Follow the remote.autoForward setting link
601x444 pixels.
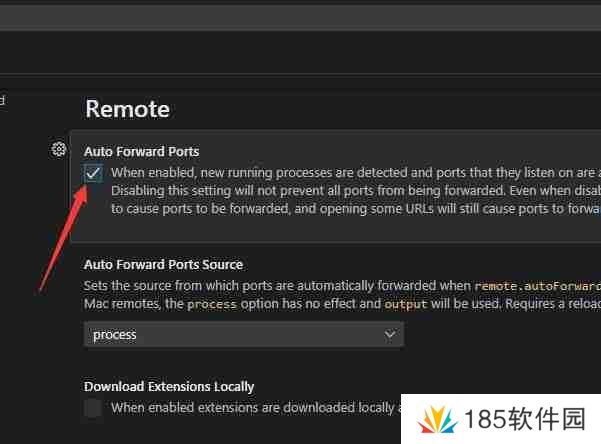click(x=536, y=285)
